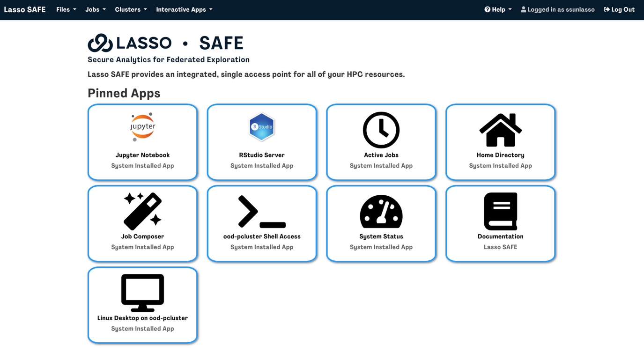Image resolution: width=644 pixels, height=354 pixels.
Task: Click the Linux Desktop monitor icon
Action: 142,293
